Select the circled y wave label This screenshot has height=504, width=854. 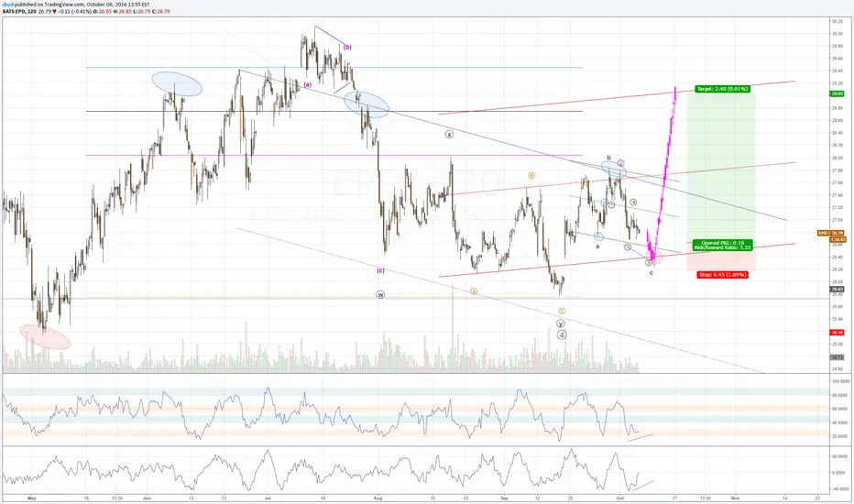(x=561, y=323)
